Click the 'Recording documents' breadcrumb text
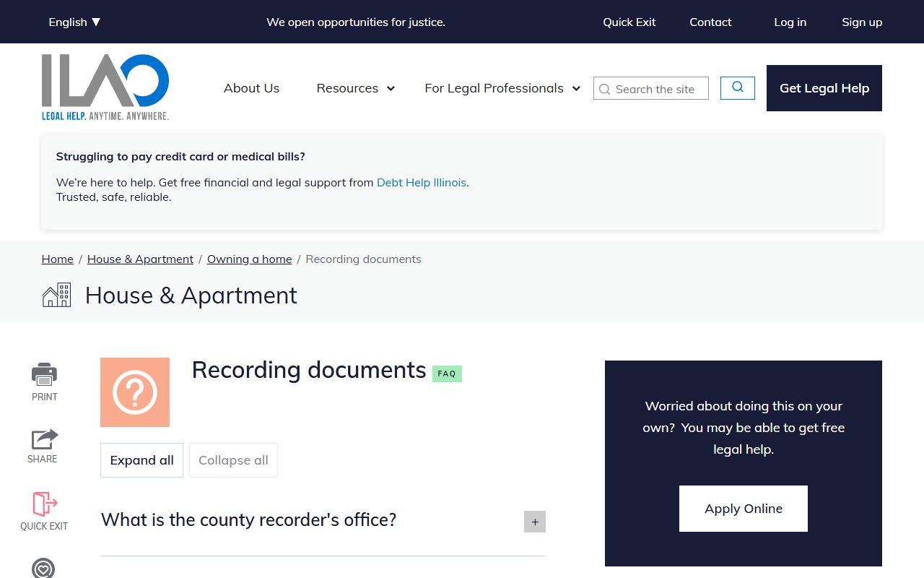924x578 pixels. 363,259
